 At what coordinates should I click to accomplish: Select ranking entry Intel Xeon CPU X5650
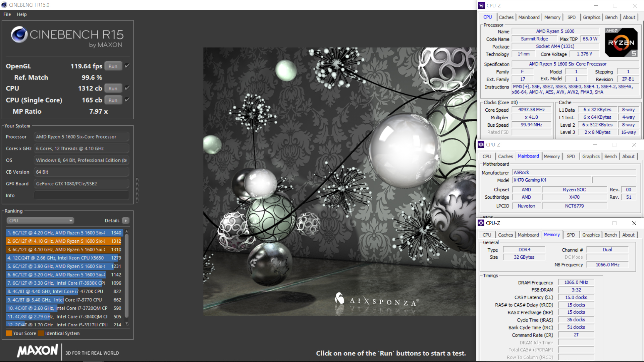point(64,258)
